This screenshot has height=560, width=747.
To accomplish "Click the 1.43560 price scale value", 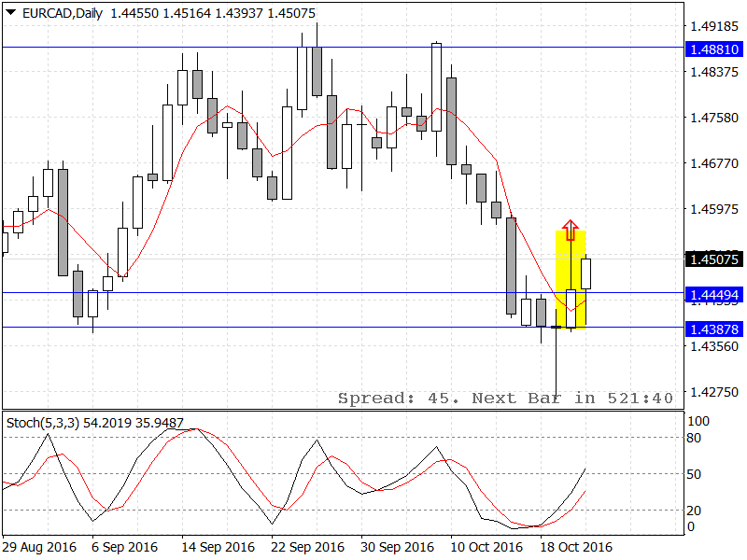I will pyautogui.click(x=714, y=346).
